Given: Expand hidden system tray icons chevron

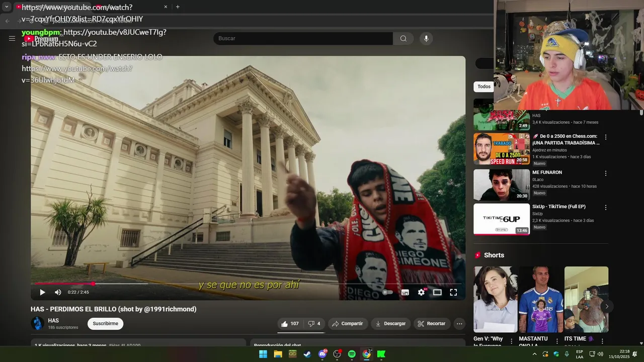Looking at the screenshot, I should (x=534, y=354).
